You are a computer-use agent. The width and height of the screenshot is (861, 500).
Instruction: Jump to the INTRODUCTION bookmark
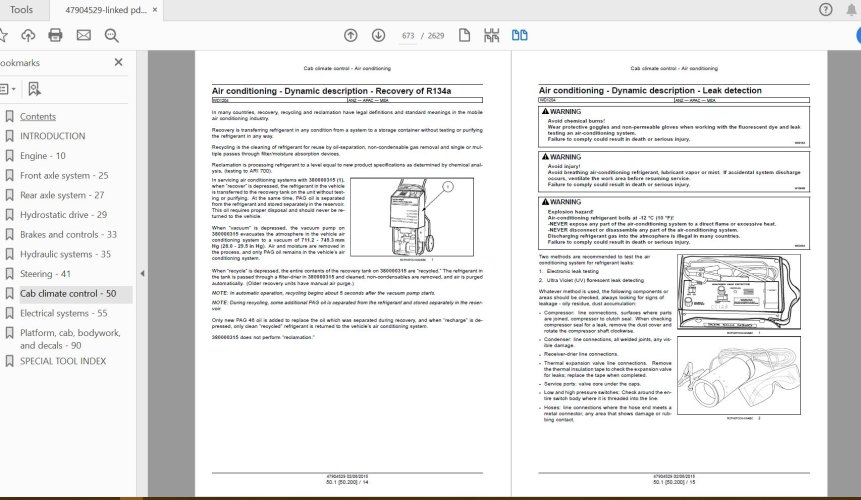tap(53, 136)
